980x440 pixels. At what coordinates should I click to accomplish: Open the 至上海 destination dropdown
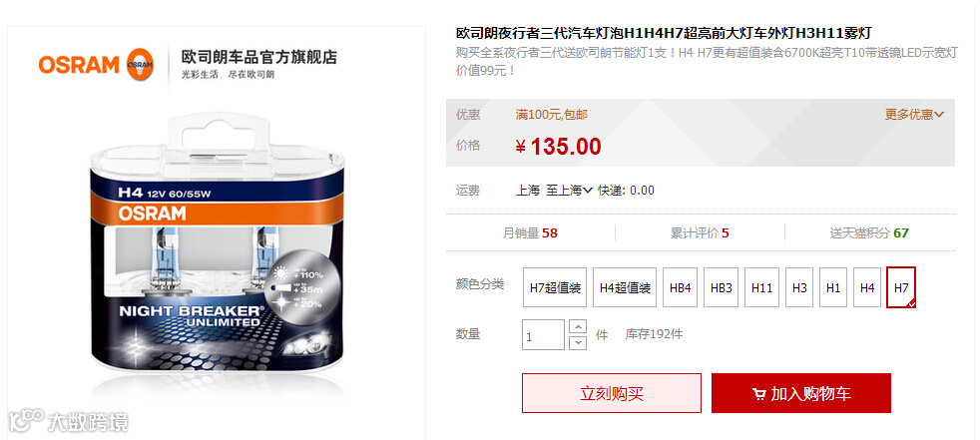pos(569,190)
